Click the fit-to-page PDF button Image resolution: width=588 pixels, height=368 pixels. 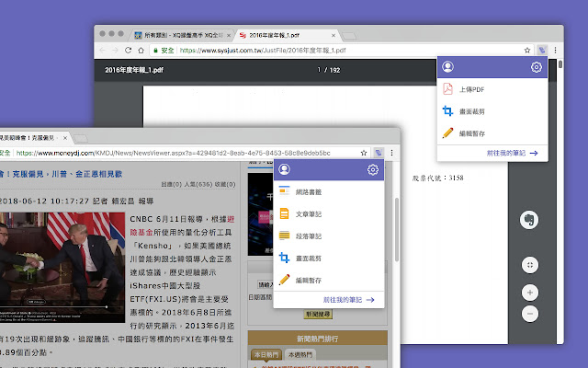[x=530, y=265]
